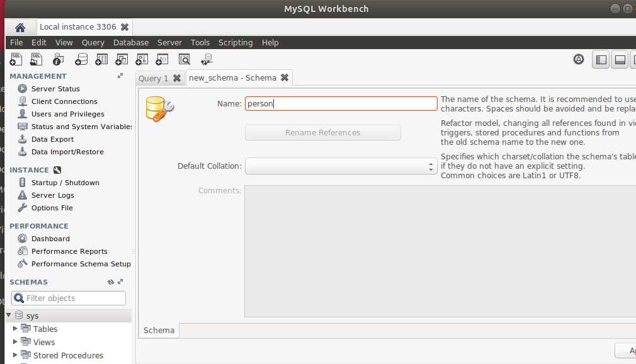Create a new schema toolbar icon
636x364 pixels.
point(81,59)
